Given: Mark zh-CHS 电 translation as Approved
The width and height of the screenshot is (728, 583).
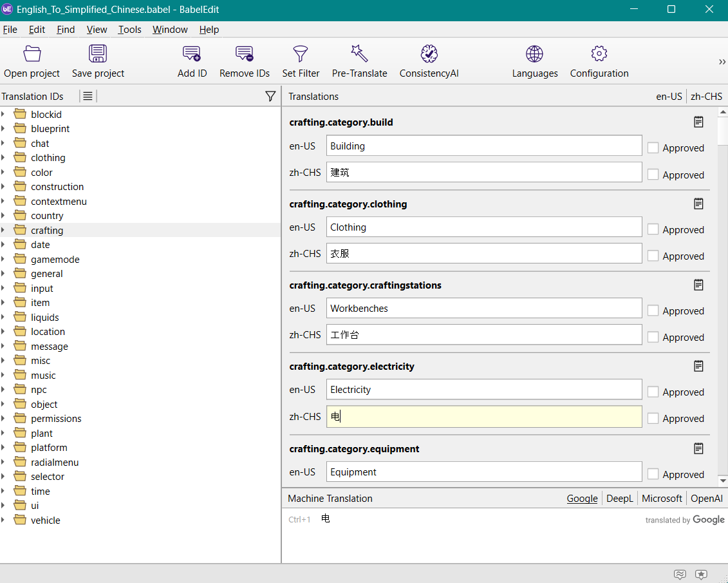Looking at the screenshot, I should pos(653,418).
